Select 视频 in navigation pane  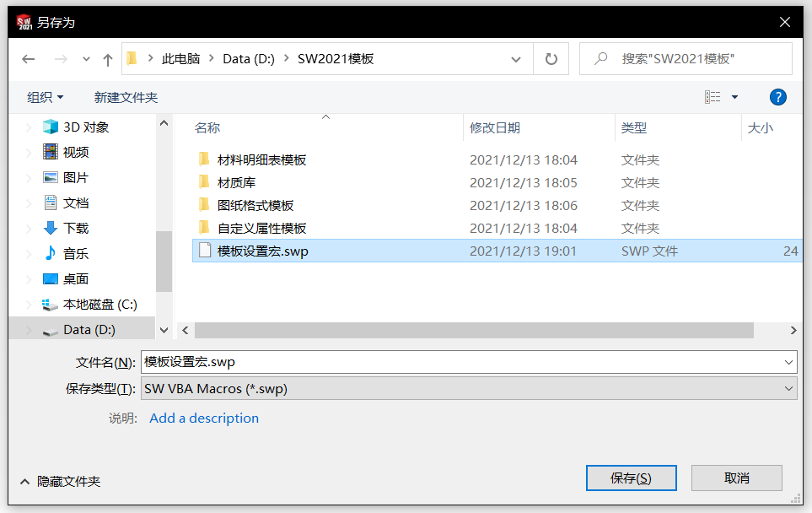point(76,152)
